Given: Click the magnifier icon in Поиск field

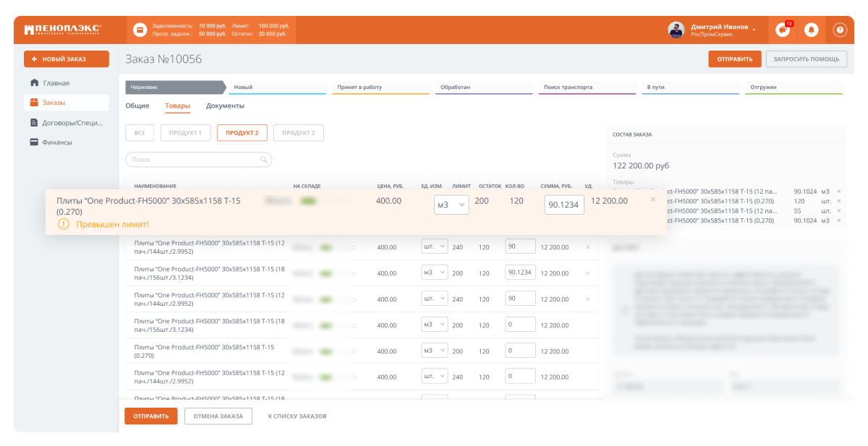Looking at the screenshot, I should 264,159.
